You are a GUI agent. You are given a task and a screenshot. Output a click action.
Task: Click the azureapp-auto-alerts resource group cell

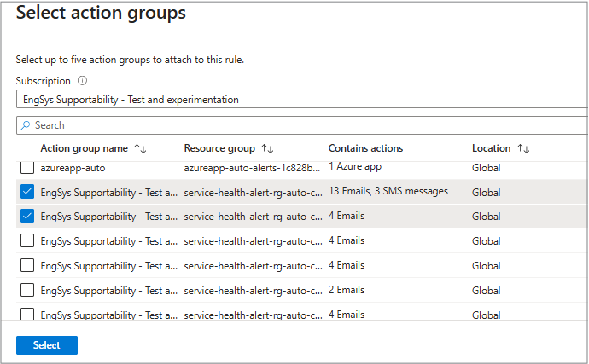pos(252,167)
